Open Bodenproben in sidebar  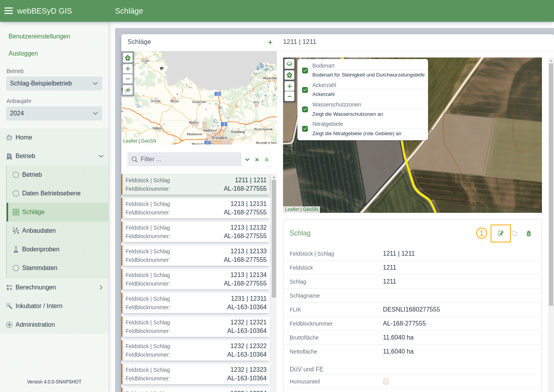click(58, 249)
